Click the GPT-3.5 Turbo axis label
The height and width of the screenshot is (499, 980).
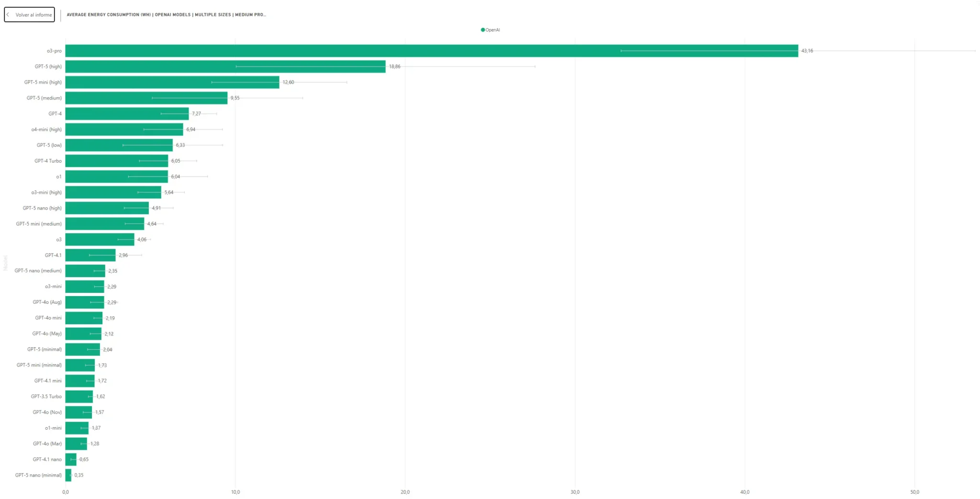[46, 397]
